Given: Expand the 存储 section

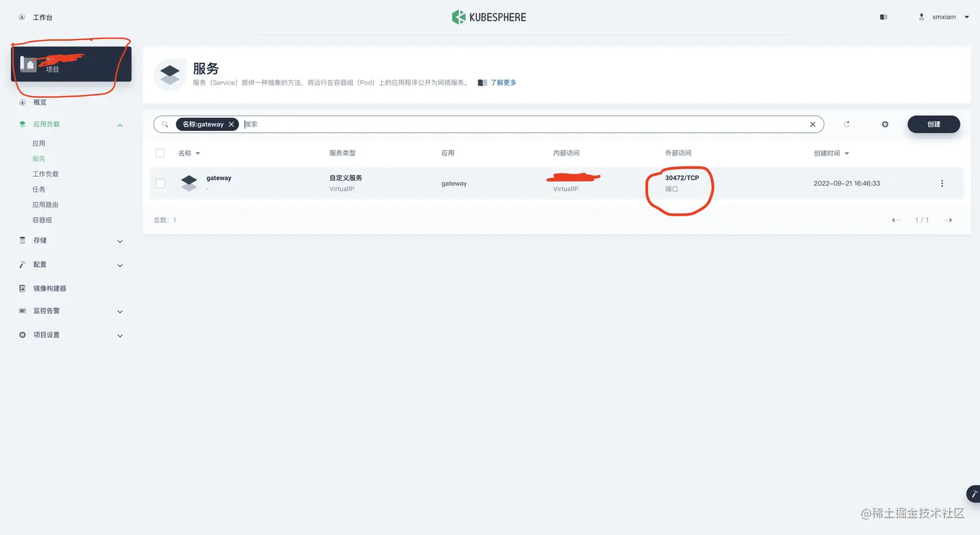Looking at the screenshot, I should [x=120, y=242].
